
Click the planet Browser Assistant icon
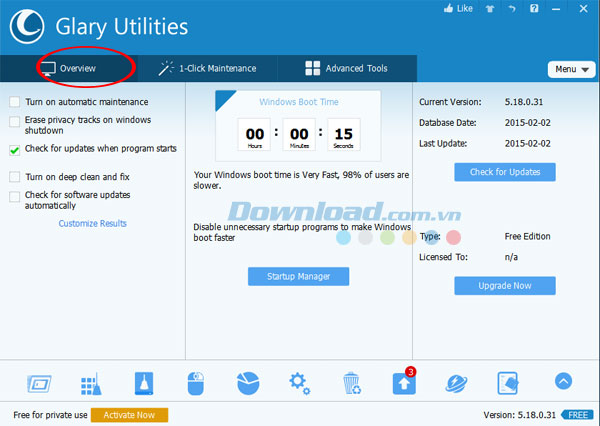[455, 383]
